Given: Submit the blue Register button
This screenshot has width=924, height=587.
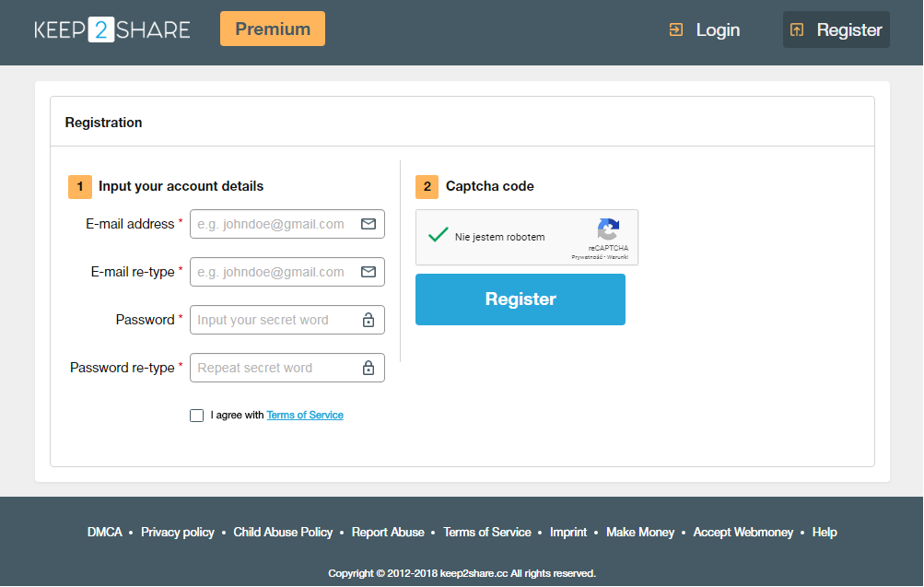Looking at the screenshot, I should (x=520, y=299).
